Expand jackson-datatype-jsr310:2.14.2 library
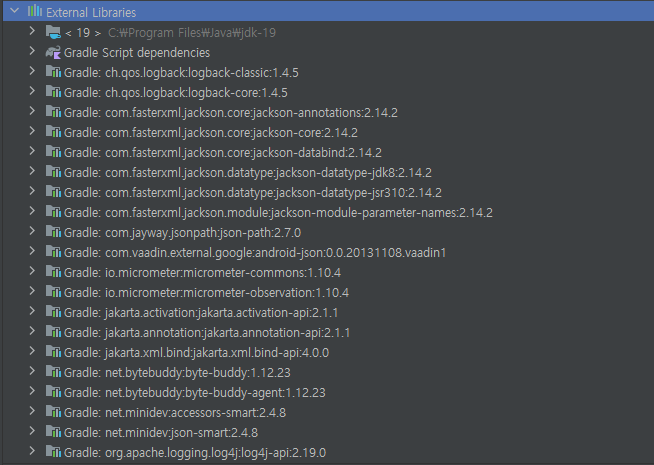654x465 pixels. (x=32, y=191)
